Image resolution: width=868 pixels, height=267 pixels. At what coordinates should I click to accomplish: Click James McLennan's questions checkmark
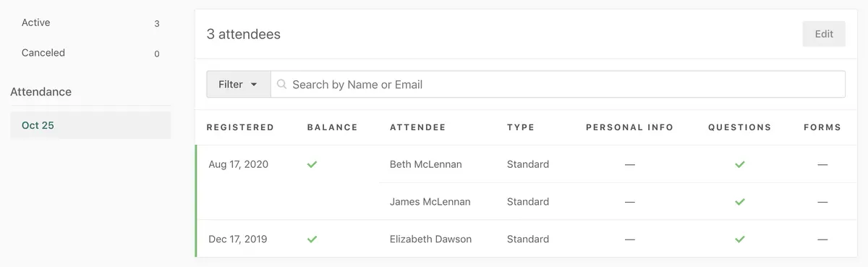click(x=739, y=202)
